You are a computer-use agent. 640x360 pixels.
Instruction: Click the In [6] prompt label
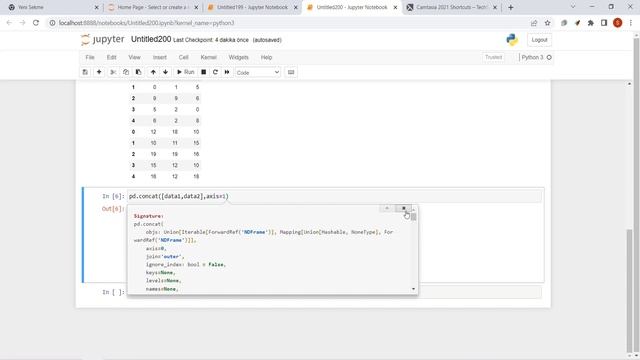[113, 196]
